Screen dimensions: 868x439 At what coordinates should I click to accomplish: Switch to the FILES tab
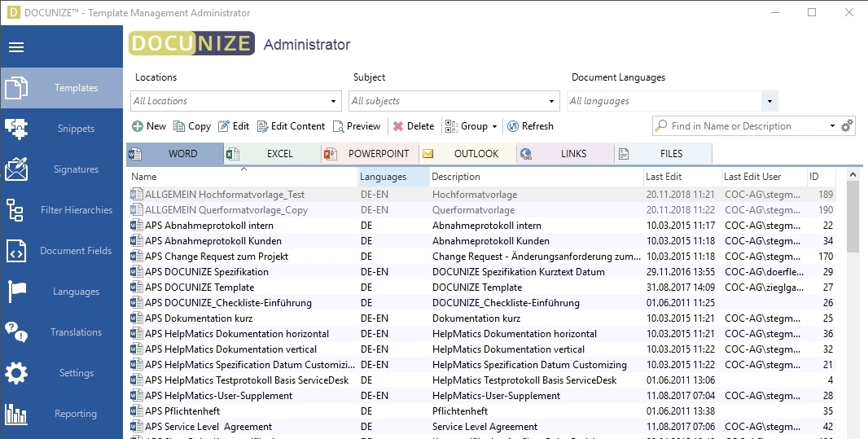point(663,154)
